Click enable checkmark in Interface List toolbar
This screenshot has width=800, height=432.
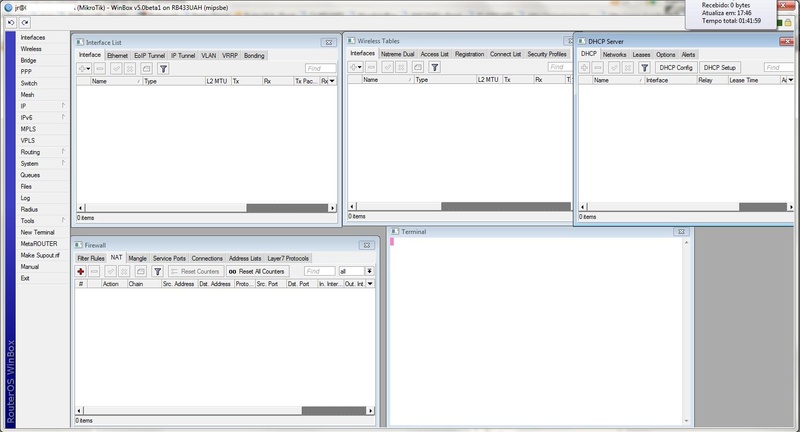click(116, 68)
